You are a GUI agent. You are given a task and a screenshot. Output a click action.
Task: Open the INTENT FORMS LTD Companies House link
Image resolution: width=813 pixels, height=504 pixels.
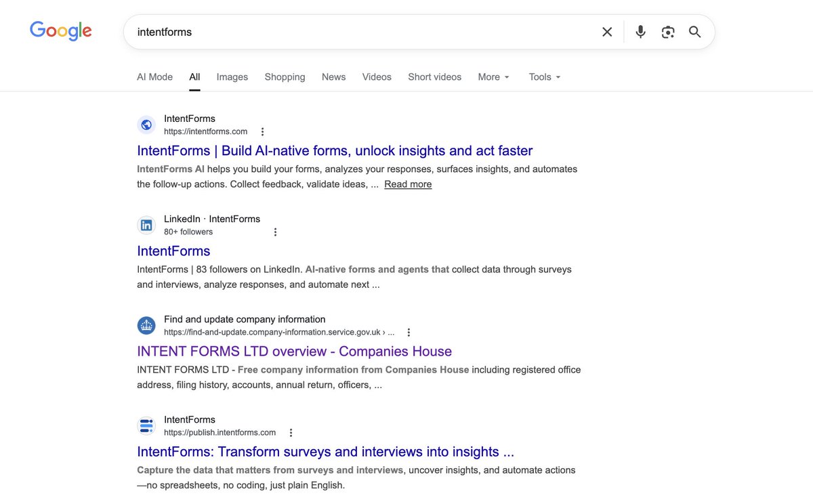tap(294, 352)
